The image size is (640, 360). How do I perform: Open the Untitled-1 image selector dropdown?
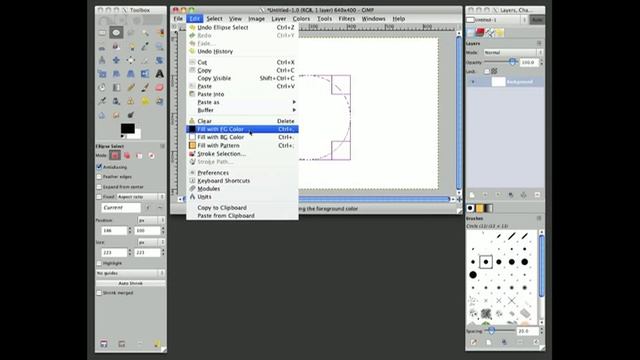496,20
